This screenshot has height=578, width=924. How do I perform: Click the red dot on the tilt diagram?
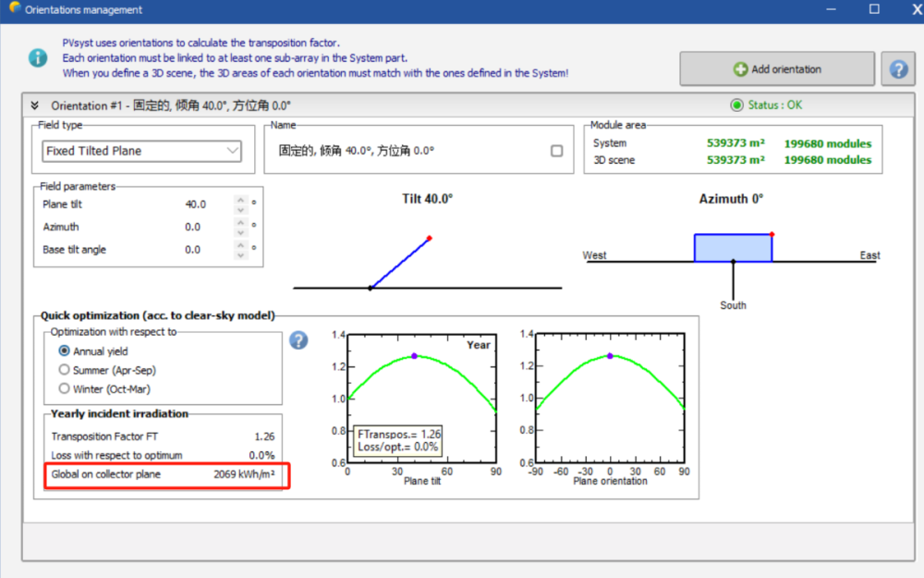[x=430, y=239]
